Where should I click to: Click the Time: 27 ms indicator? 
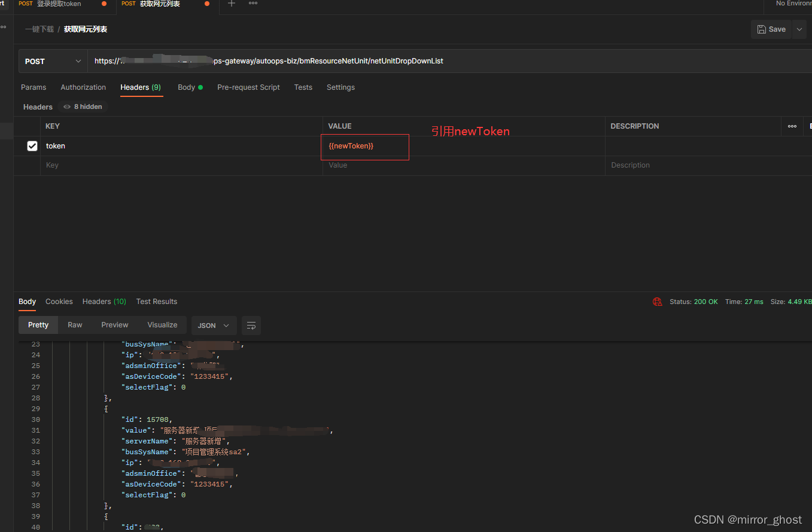point(744,302)
